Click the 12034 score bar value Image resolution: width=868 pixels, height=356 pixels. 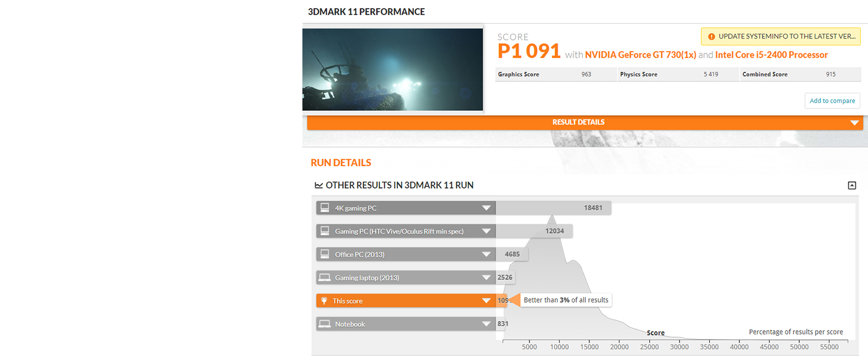[554, 231]
